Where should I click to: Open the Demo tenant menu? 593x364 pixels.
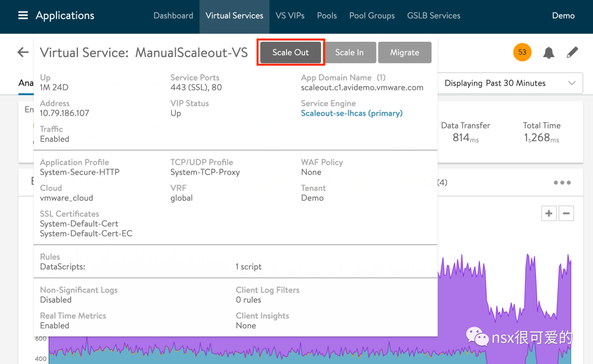click(563, 15)
